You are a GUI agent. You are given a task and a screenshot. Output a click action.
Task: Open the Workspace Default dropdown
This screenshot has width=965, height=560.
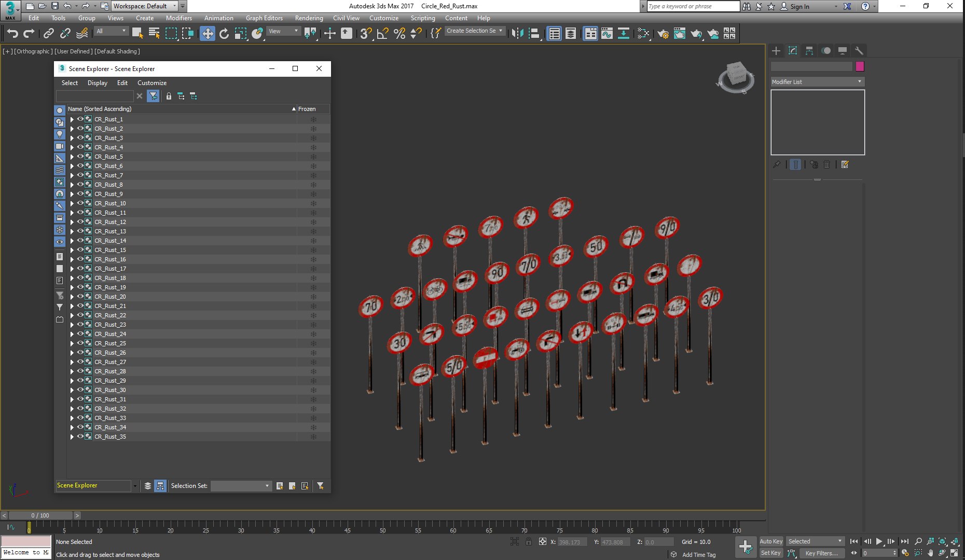145,6
